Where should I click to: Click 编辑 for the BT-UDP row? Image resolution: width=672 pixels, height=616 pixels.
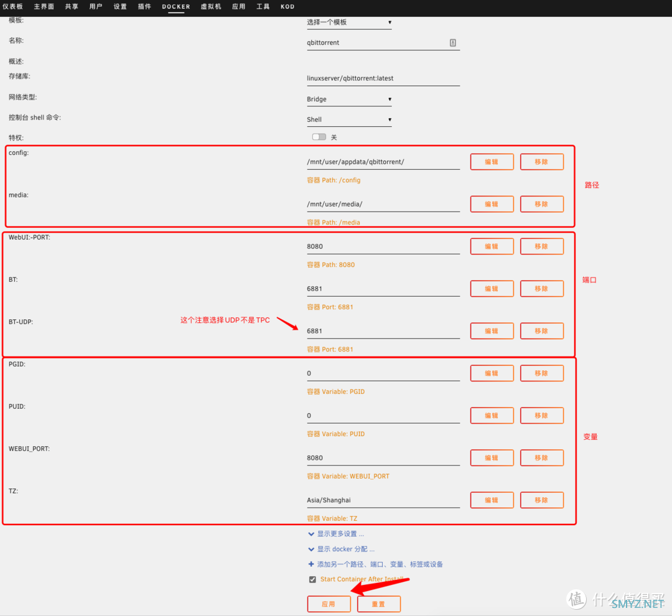pyautogui.click(x=492, y=331)
